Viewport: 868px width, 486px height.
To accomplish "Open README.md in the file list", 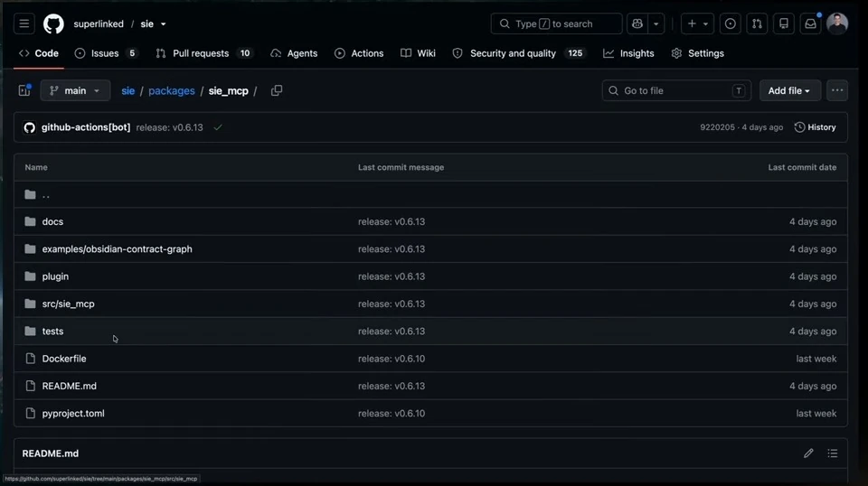I will coord(70,386).
